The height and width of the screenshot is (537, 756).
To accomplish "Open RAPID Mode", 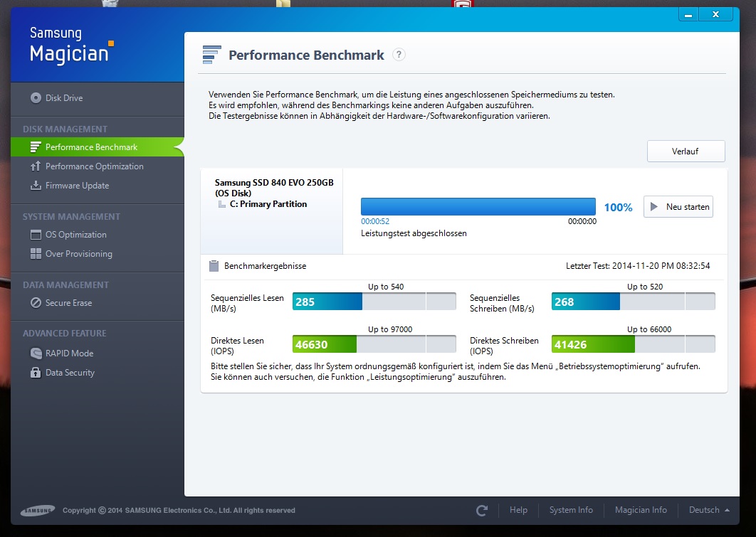I will point(70,353).
